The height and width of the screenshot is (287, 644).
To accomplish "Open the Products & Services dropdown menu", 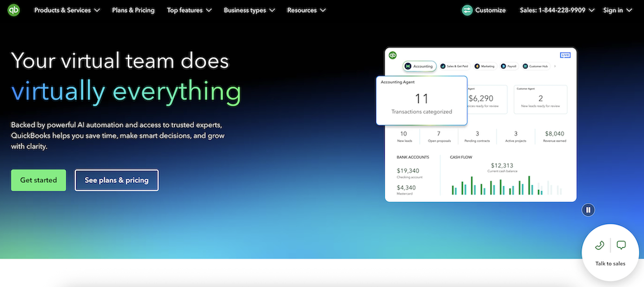I will [67, 11].
